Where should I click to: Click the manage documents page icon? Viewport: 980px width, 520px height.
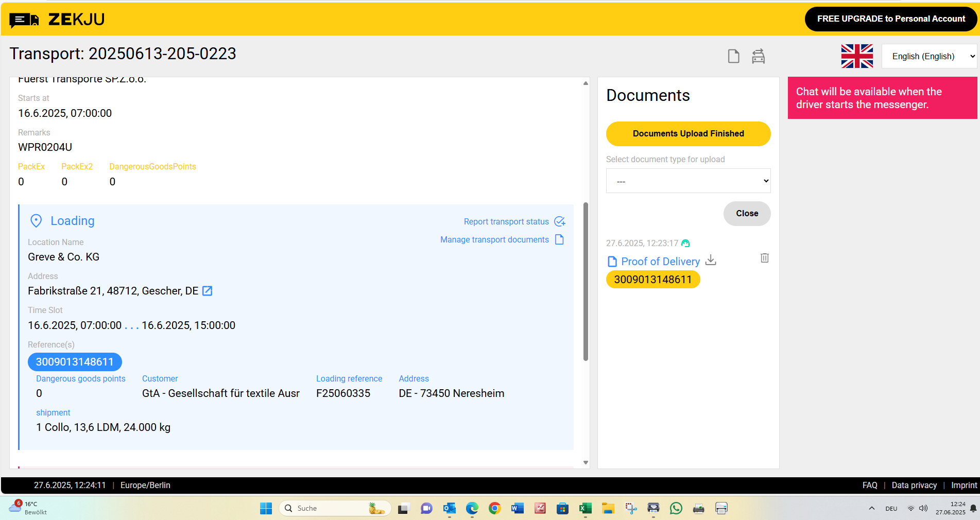pos(559,239)
